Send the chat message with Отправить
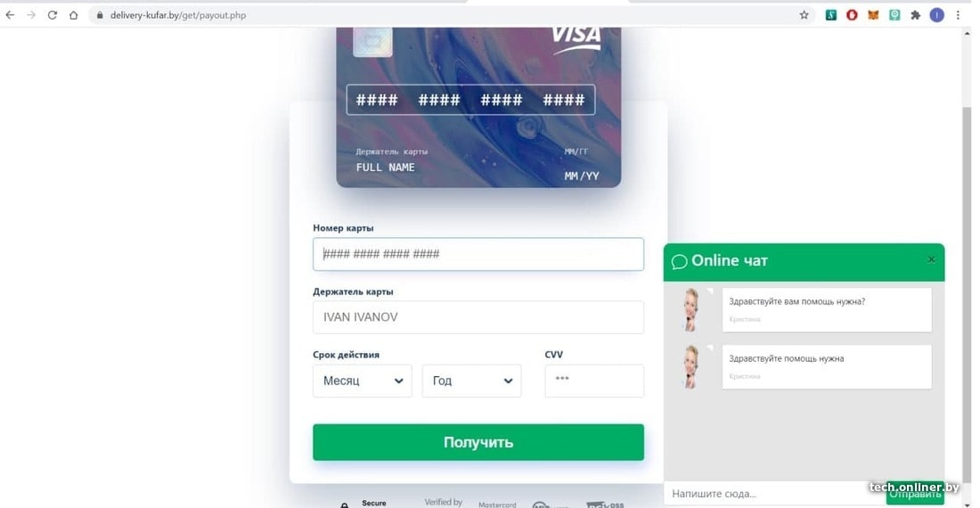The image size is (980, 508). 915,494
